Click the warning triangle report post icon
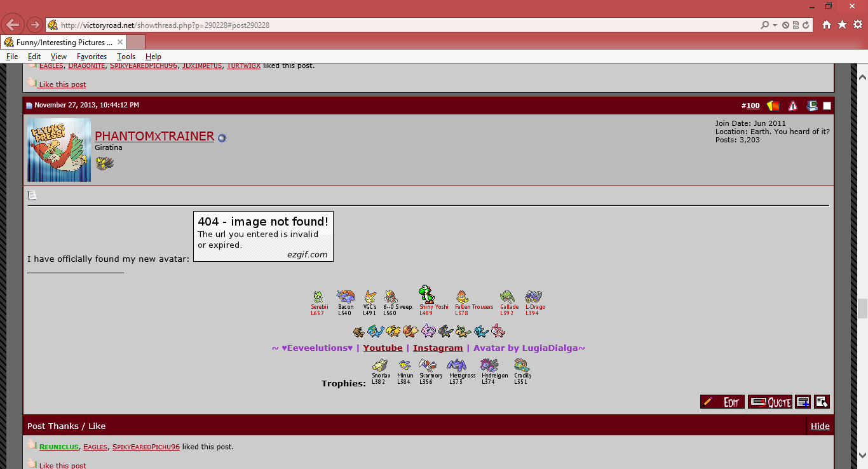Viewport: 868px width, 469px height. pyautogui.click(x=793, y=105)
